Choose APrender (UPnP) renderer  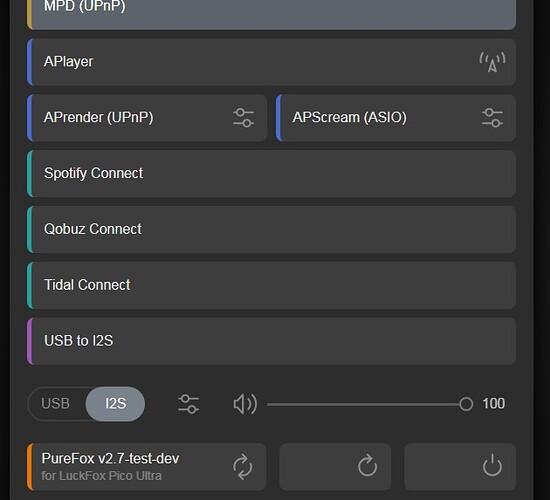(x=147, y=118)
